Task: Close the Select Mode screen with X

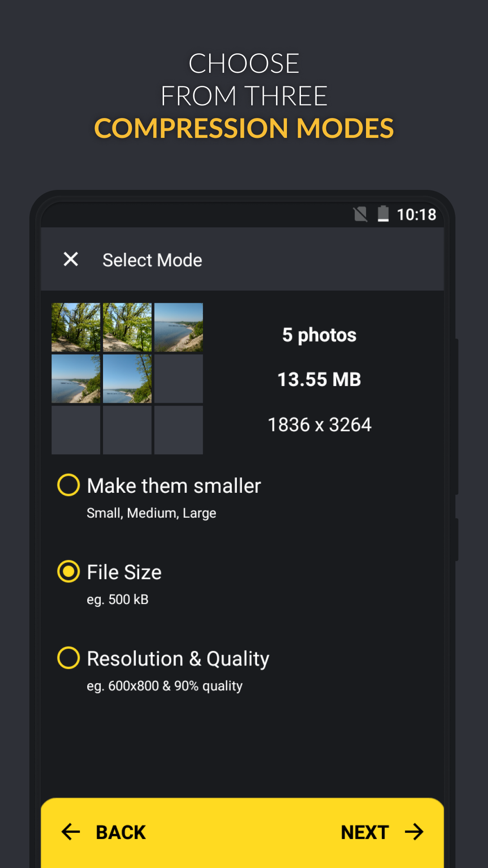Action: click(x=71, y=259)
